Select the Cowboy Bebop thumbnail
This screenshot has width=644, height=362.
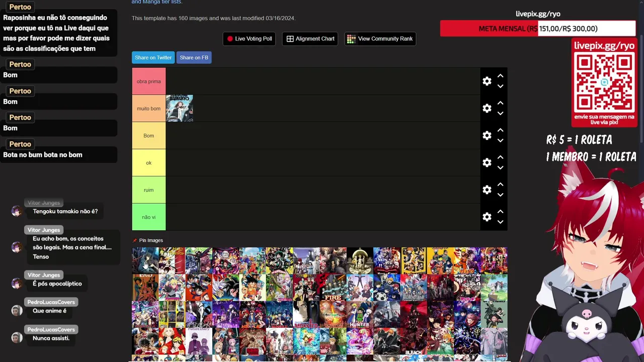(x=145, y=287)
